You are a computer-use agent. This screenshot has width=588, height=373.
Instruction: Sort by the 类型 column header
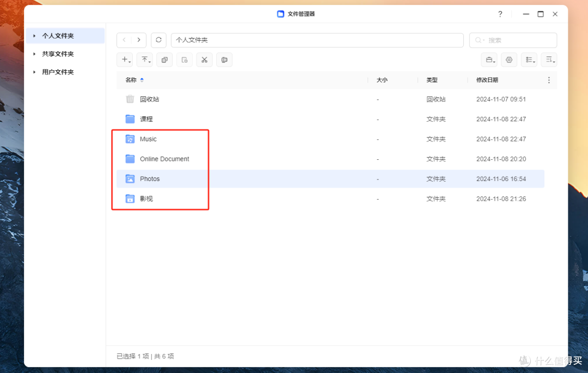pyautogui.click(x=432, y=80)
